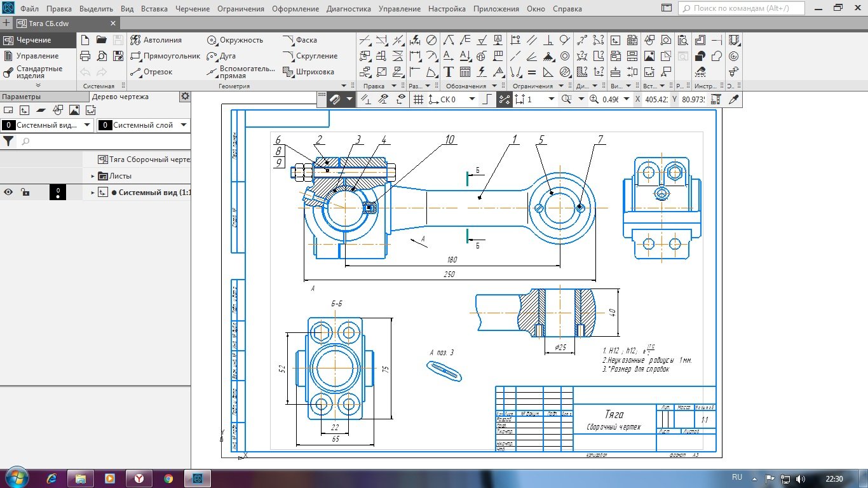Toggle snapping magnet button
The width and height of the screenshot is (868, 488).
tap(335, 99)
